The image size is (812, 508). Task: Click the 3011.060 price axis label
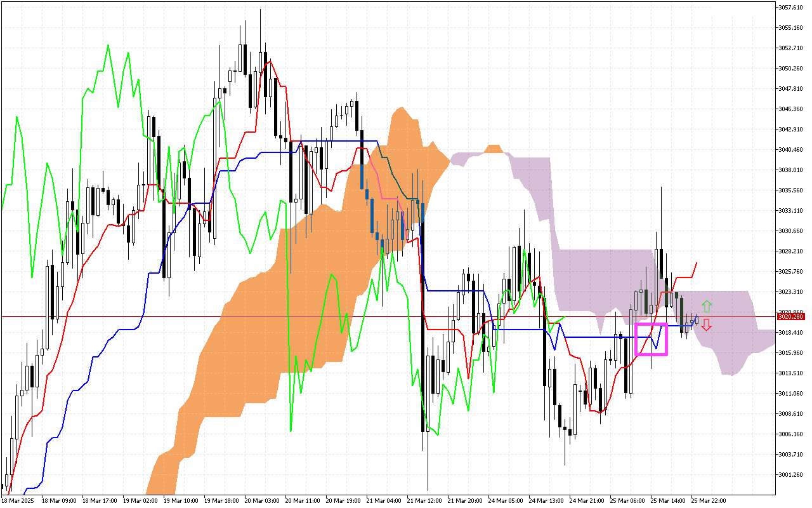(x=791, y=393)
